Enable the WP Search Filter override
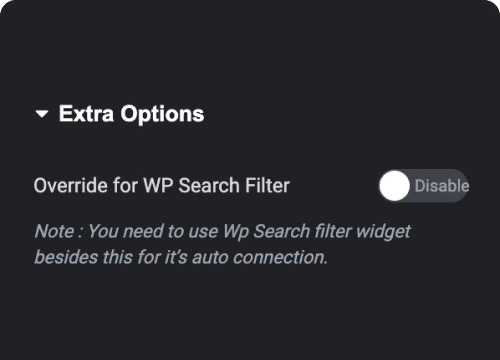This screenshot has width=500, height=360. [x=424, y=186]
